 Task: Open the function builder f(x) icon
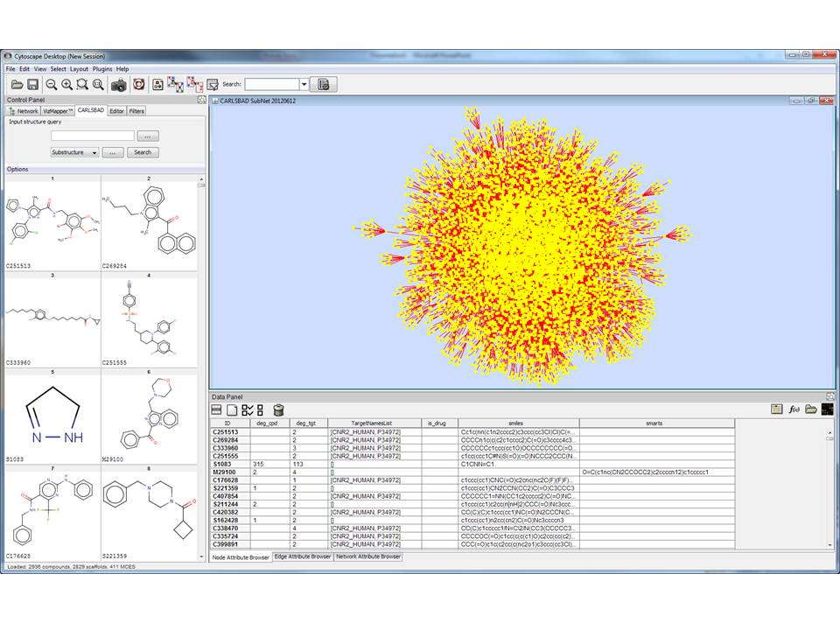pos(794,409)
